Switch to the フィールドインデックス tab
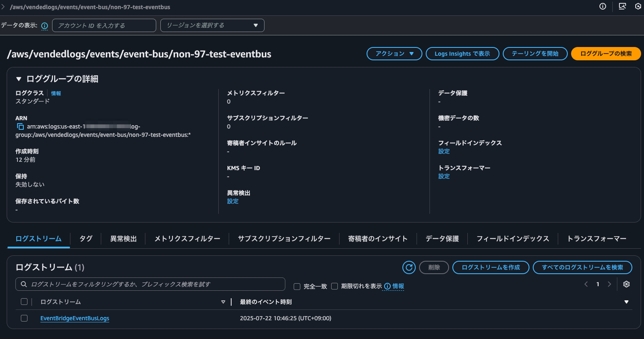 (513, 239)
